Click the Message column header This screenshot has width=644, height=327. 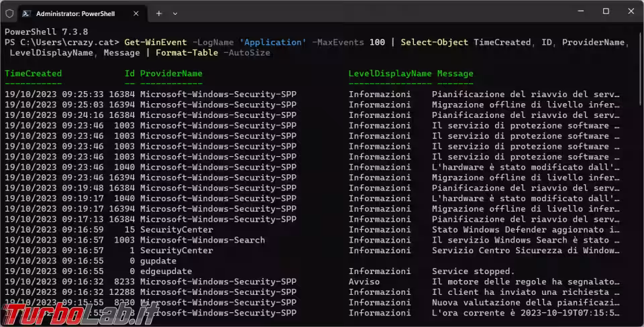pos(455,74)
